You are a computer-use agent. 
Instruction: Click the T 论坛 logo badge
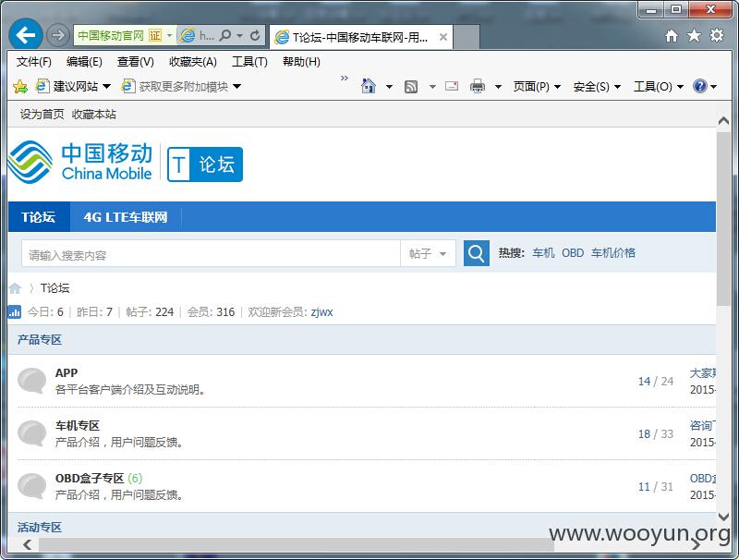[205, 164]
